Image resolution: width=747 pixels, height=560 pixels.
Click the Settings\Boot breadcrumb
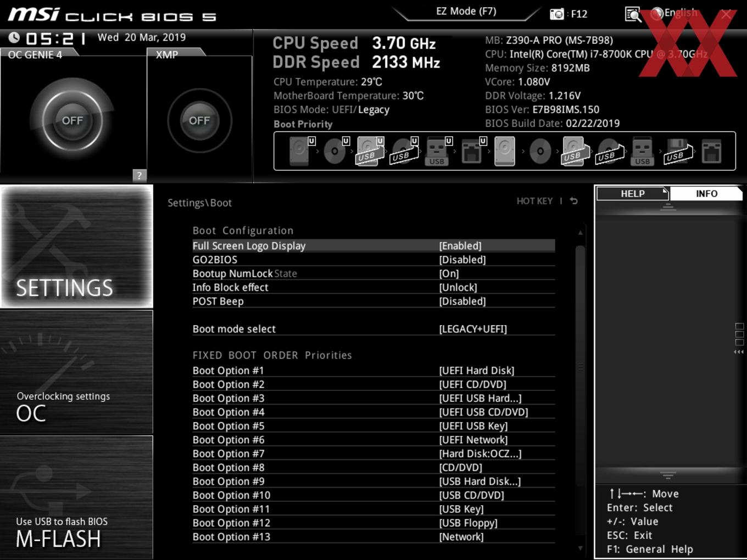199,203
